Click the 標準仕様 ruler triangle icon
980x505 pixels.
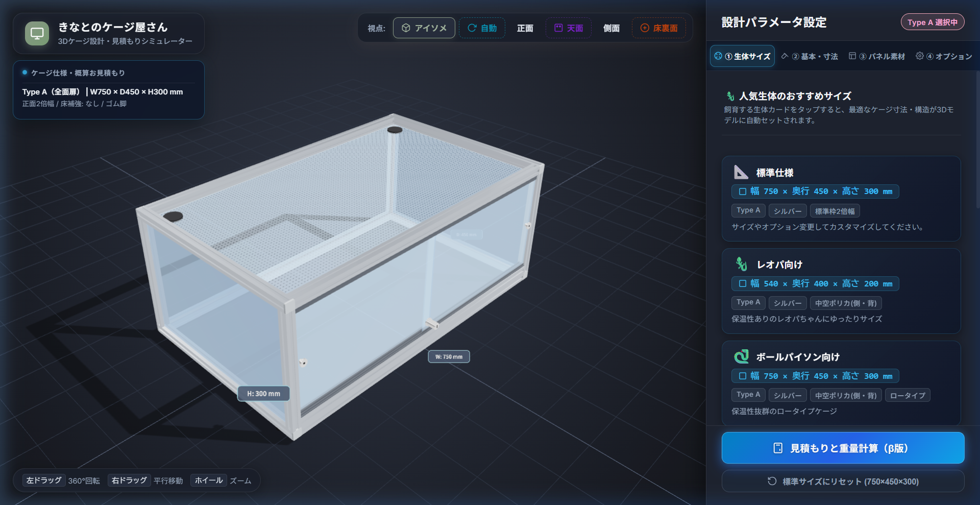tap(741, 172)
